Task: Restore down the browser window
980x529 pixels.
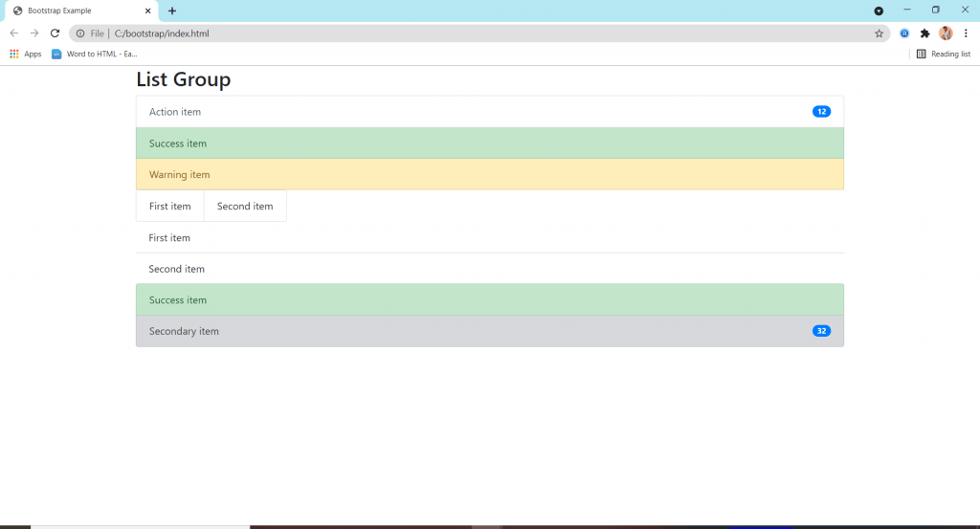Action: [x=936, y=10]
